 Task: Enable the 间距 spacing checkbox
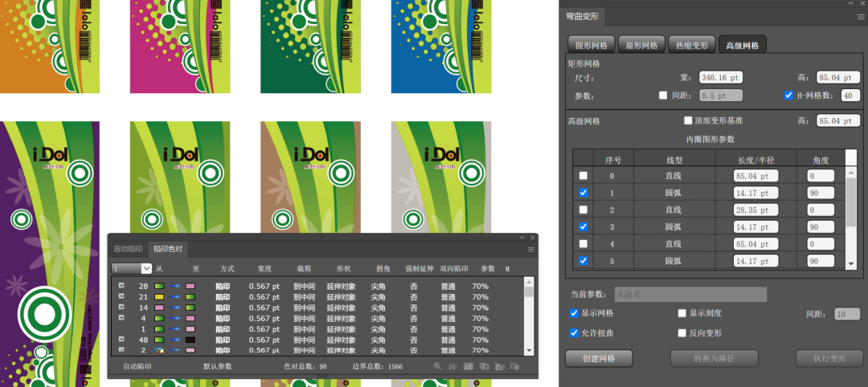[x=663, y=95]
